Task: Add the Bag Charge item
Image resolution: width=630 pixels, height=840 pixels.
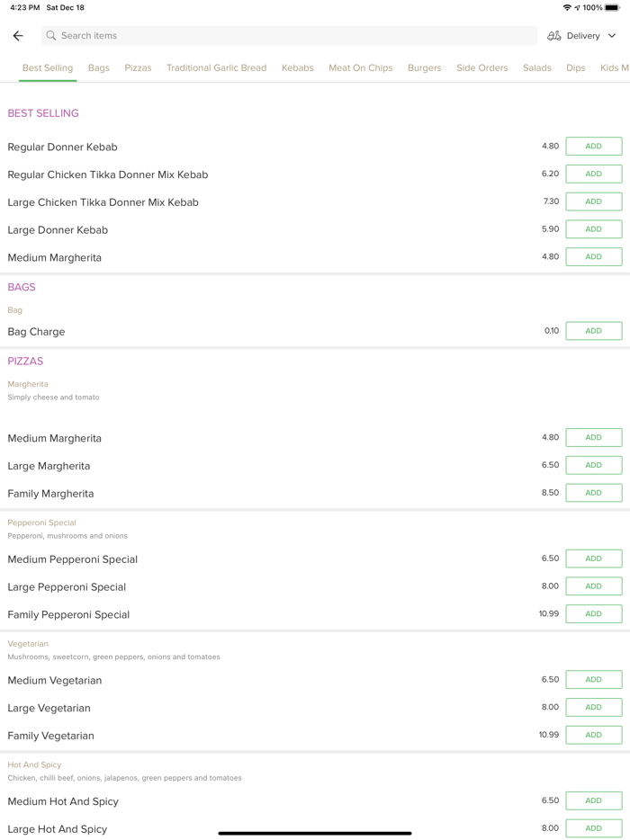Action: (x=593, y=331)
